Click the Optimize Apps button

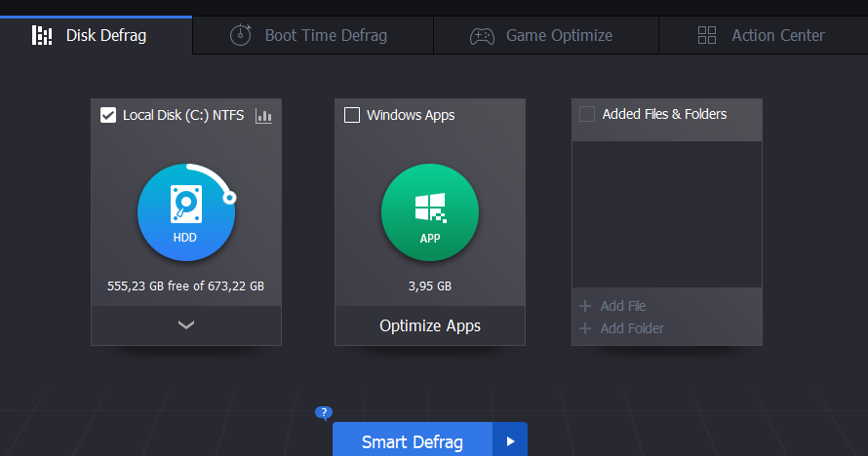click(430, 325)
